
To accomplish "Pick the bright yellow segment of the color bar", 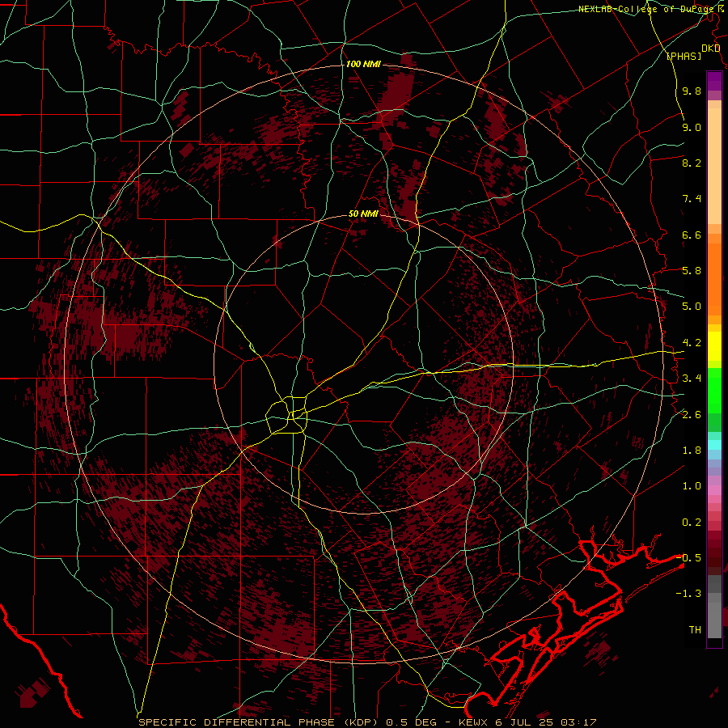I will [714, 346].
